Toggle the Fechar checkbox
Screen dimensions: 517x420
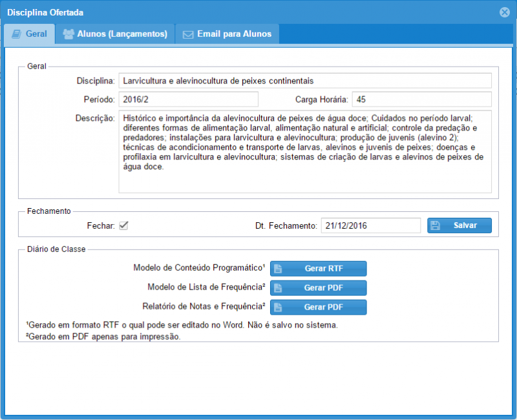click(123, 226)
